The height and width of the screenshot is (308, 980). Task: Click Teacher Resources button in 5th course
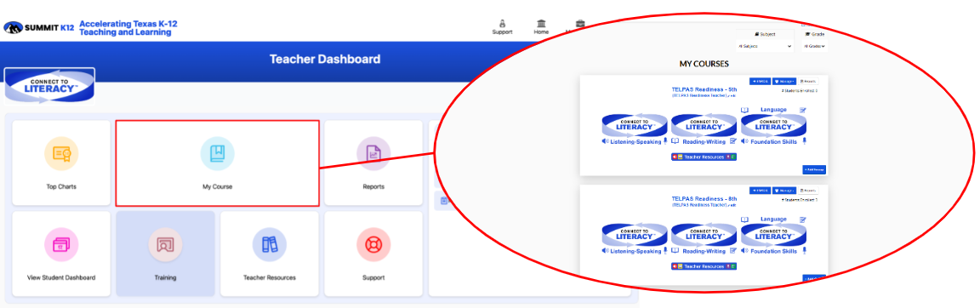(x=704, y=157)
